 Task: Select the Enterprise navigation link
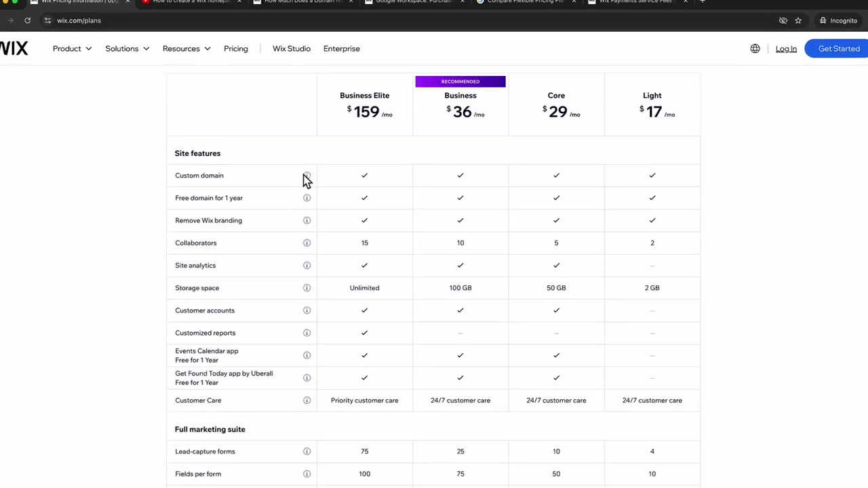[342, 49]
